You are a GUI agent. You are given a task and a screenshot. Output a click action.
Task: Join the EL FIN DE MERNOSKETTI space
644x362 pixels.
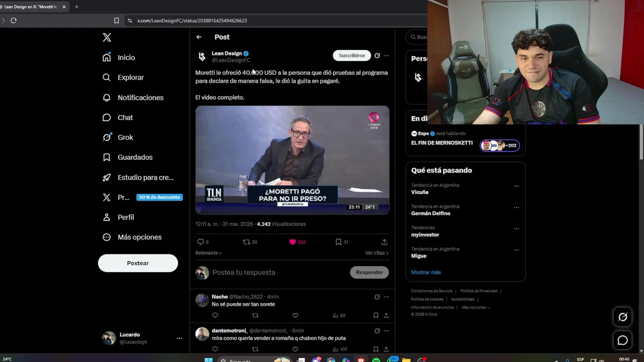(x=465, y=140)
